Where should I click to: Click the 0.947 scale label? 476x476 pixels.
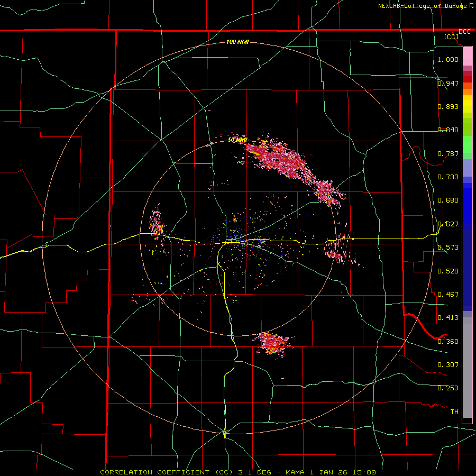(448, 83)
